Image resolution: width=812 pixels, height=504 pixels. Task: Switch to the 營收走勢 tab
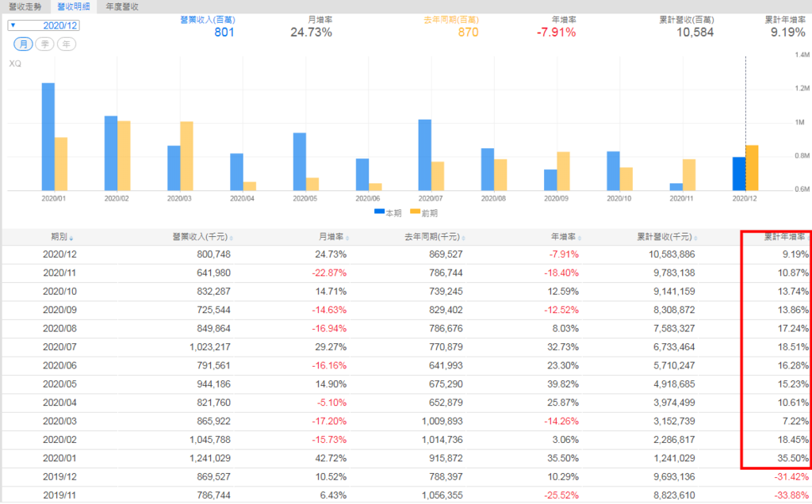(x=25, y=6)
